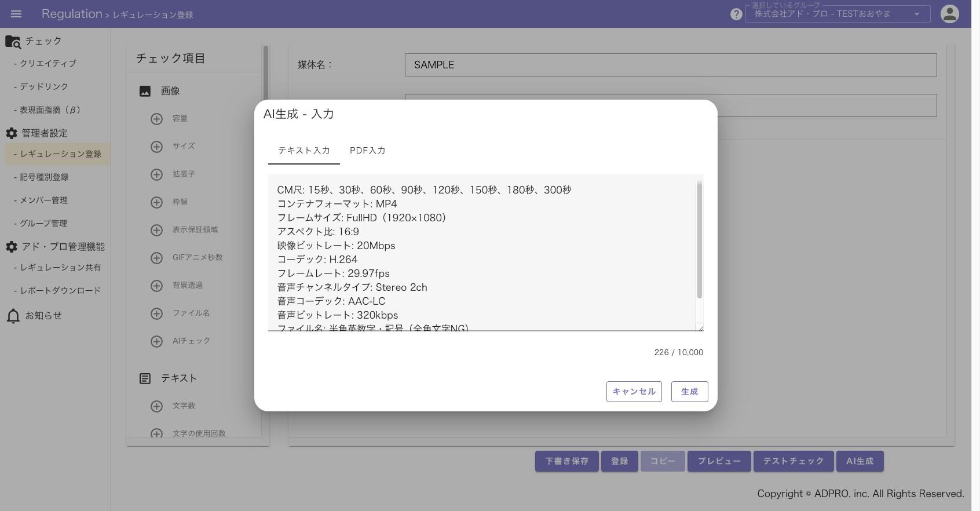Add the AIチェック check item
The image size is (980, 511).
point(156,341)
